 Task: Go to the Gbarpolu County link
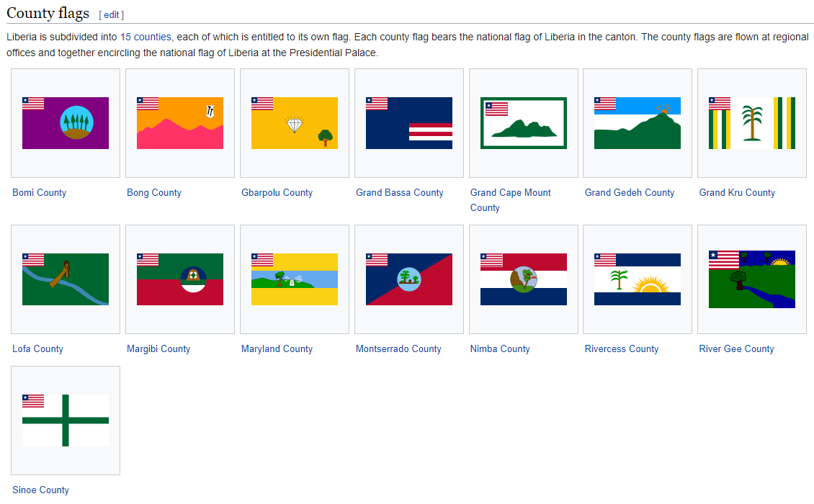277,192
